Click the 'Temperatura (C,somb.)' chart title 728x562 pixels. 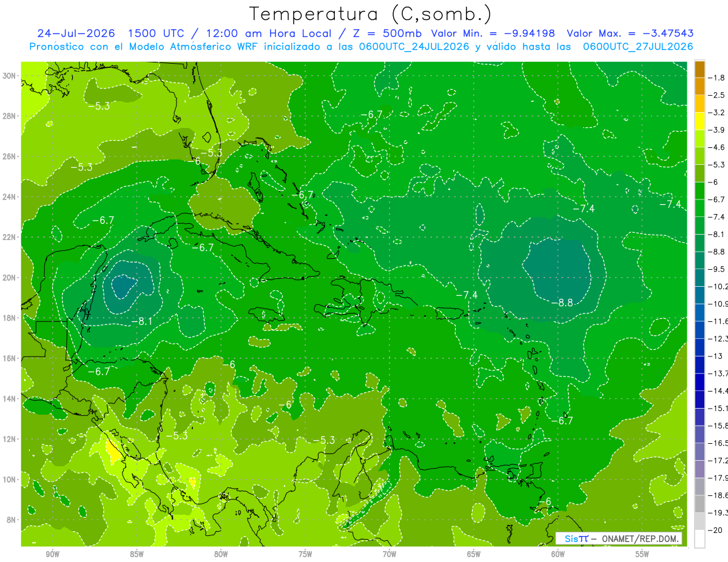pos(370,14)
